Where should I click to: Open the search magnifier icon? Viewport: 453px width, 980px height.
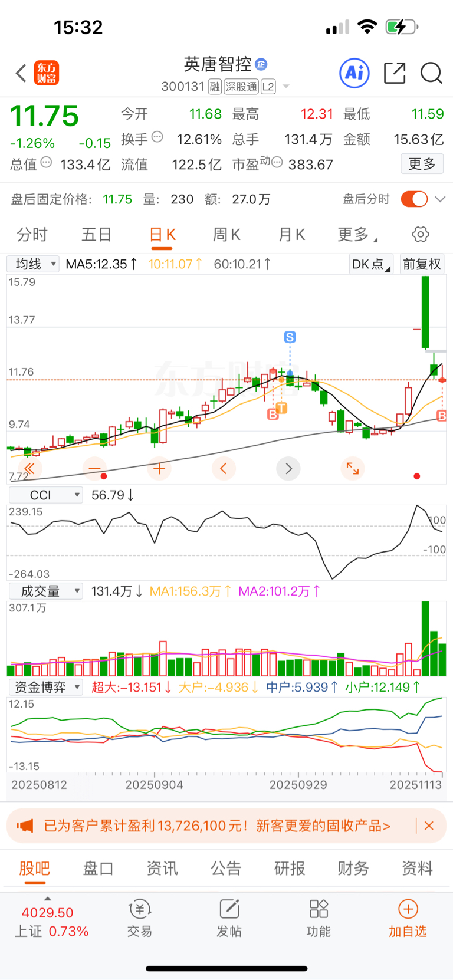click(x=431, y=73)
